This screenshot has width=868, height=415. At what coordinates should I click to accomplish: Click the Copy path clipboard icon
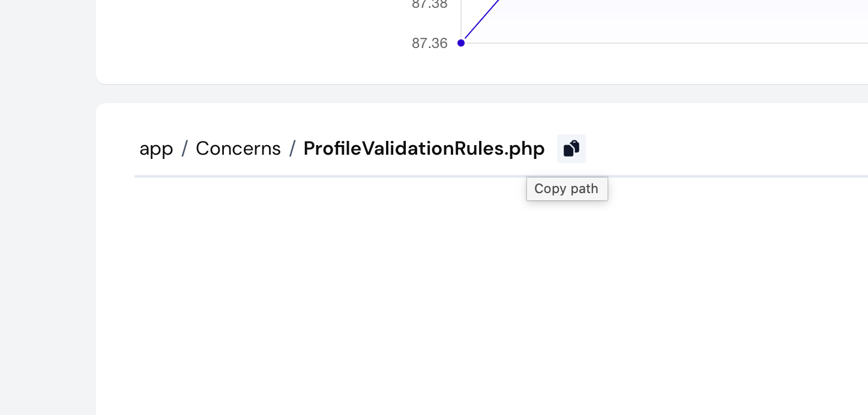[x=571, y=148]
